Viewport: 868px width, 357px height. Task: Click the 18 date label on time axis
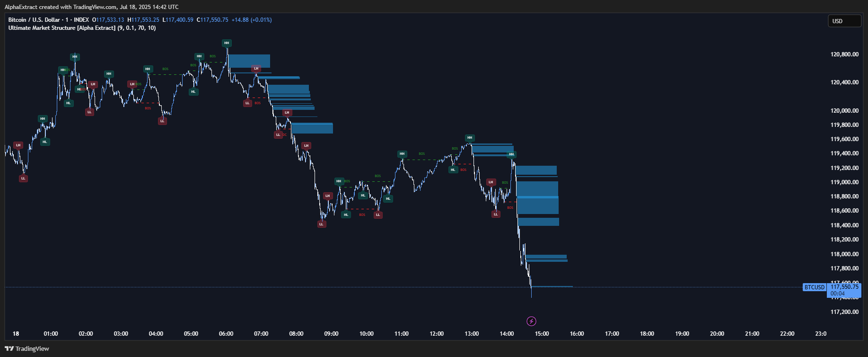(x=16, y=334)
